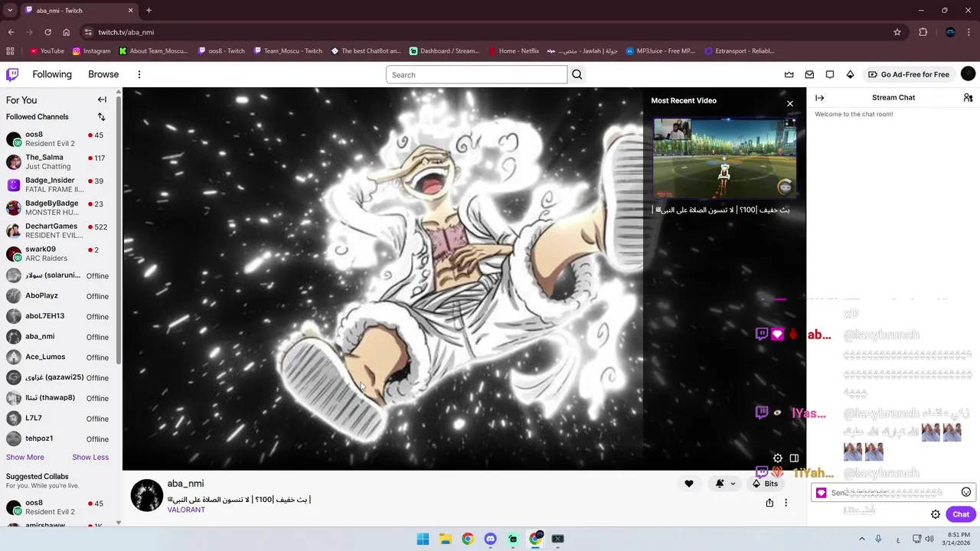980x551 pixels.
Task: Open the channel three-dot options menu
Action: 786,503
